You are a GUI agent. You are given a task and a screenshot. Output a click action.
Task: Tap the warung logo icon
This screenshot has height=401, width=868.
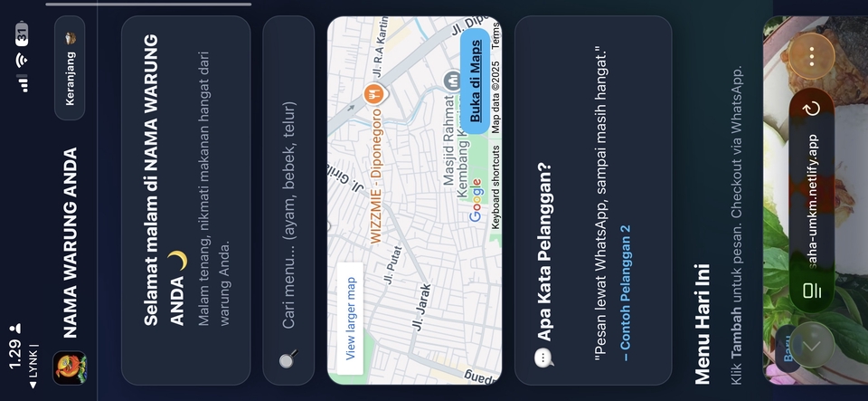click(70, 368)
